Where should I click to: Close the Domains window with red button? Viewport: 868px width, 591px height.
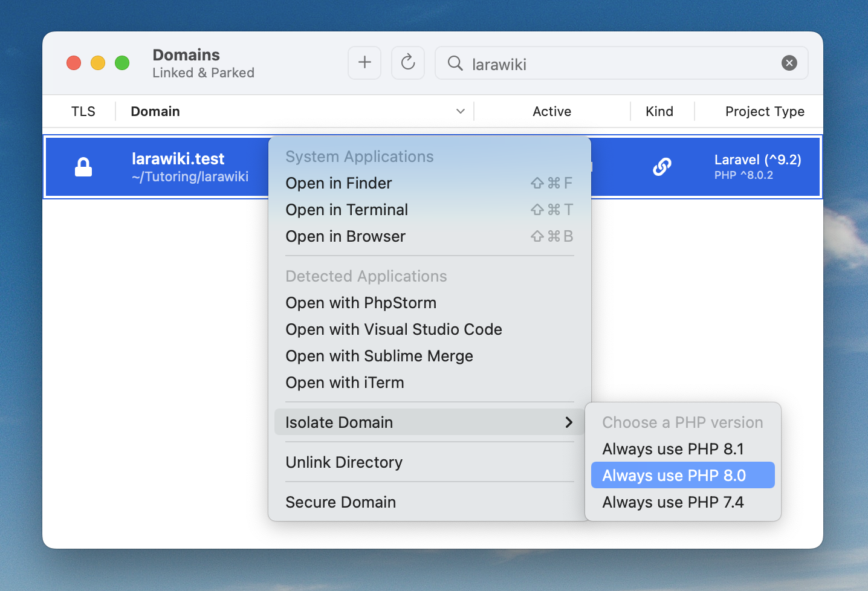(74, 63)
